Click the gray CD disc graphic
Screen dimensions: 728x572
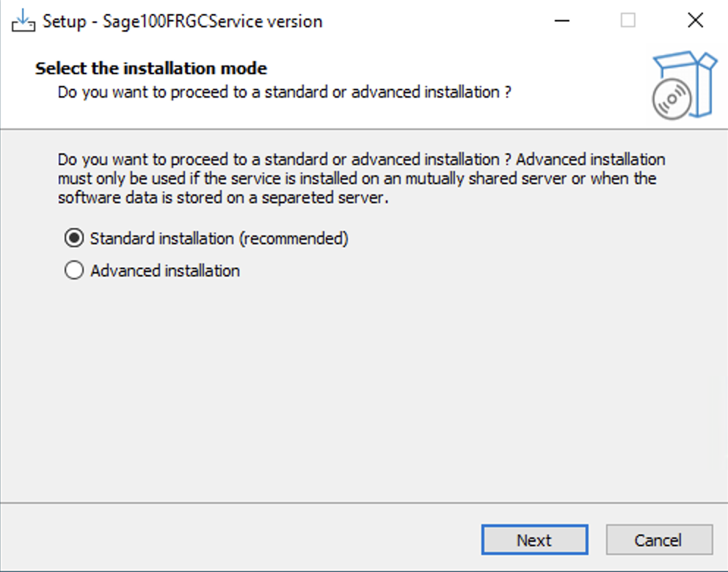671,99
